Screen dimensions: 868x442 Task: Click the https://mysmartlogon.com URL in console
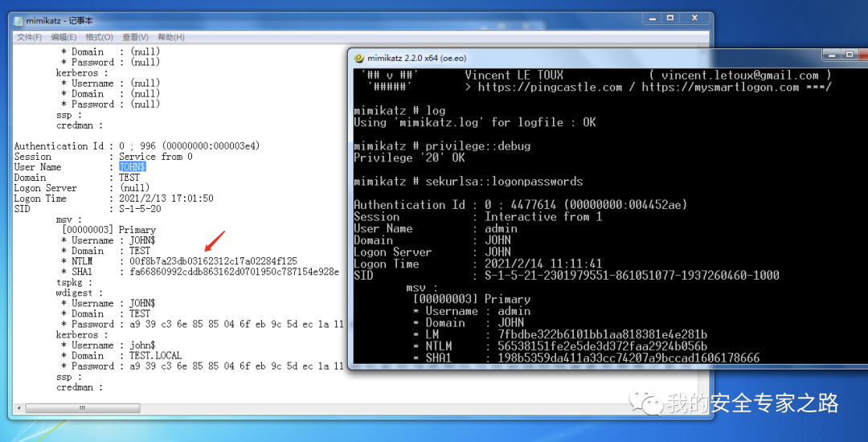coord(721,88)
